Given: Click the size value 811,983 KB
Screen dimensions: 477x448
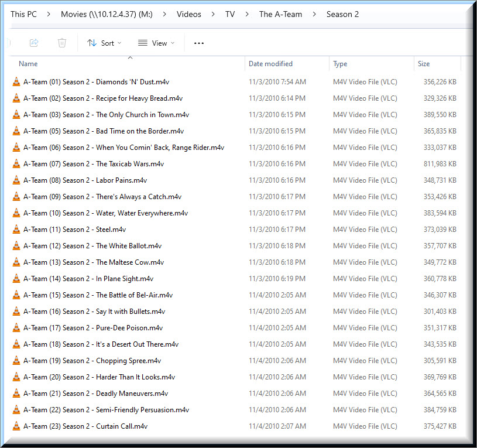Looking at the screenshot, I should (x=440, y=164).
